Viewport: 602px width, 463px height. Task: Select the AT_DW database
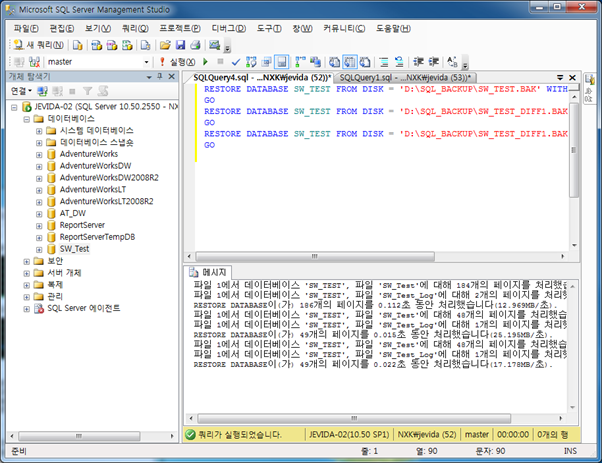click(x=73, y=213)
